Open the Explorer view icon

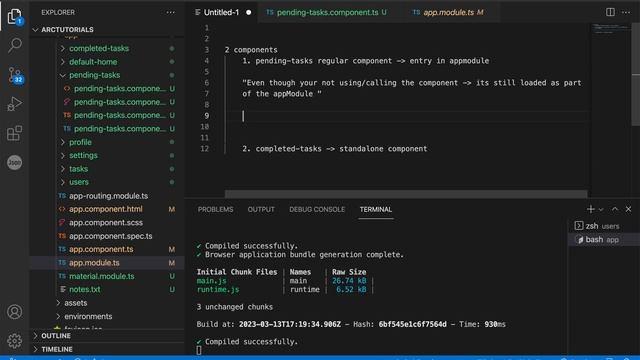pyautogui.click(x=14, y=16)
